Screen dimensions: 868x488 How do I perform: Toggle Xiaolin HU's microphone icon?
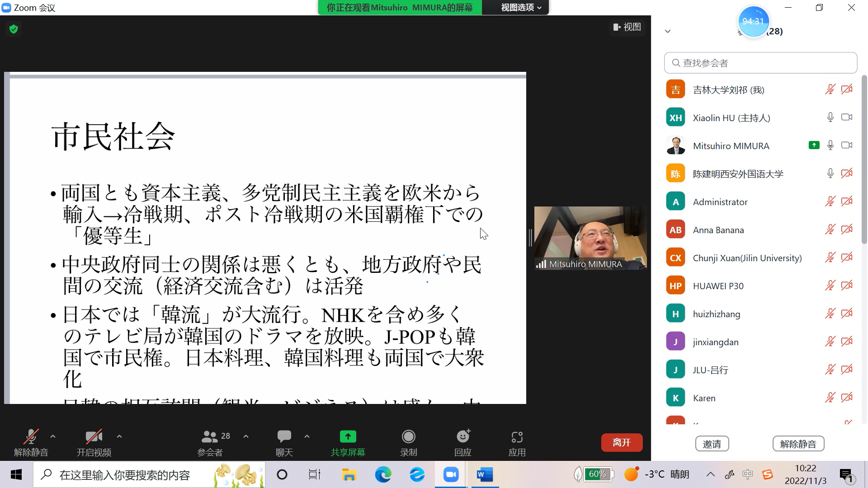click(x=830, y=117)
